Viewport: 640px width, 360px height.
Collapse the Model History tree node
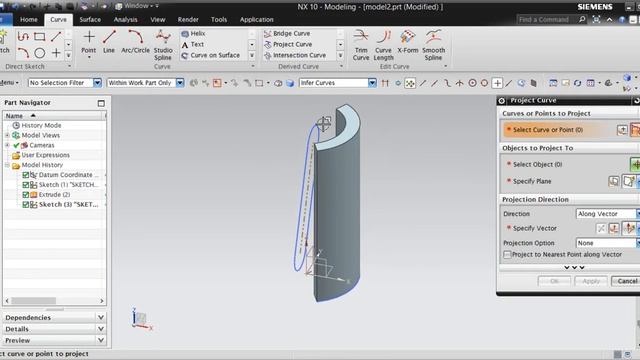7,165
